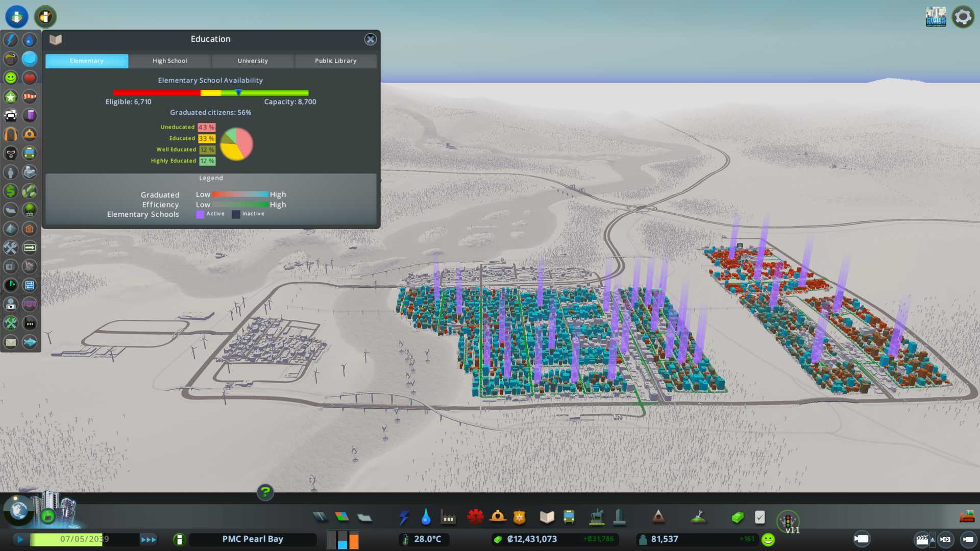
Task: Toggle the simulation play/pause button
Action: pyautogui.click(x=20, y=539)
